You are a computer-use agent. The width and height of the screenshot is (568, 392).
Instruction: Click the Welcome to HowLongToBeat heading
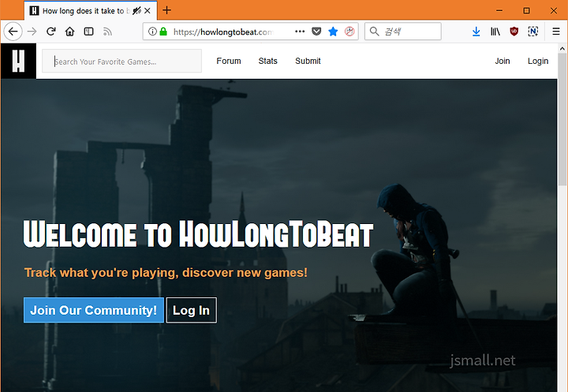198,234
